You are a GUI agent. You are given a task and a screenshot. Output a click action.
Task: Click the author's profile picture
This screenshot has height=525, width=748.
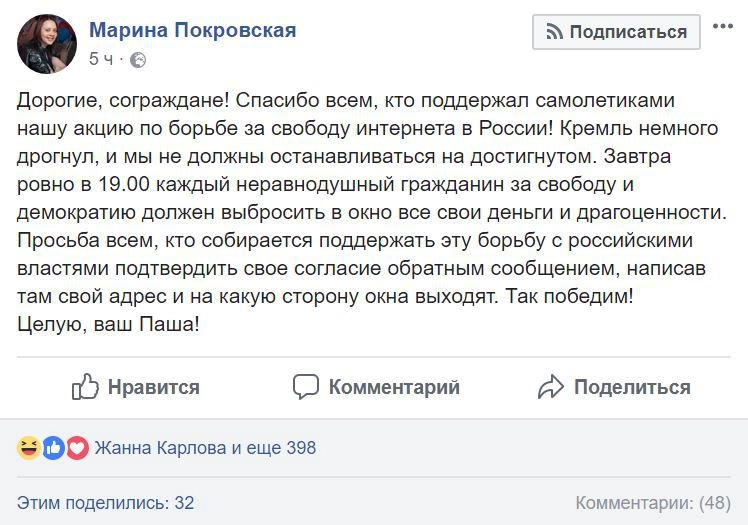[x=46, y=44]
